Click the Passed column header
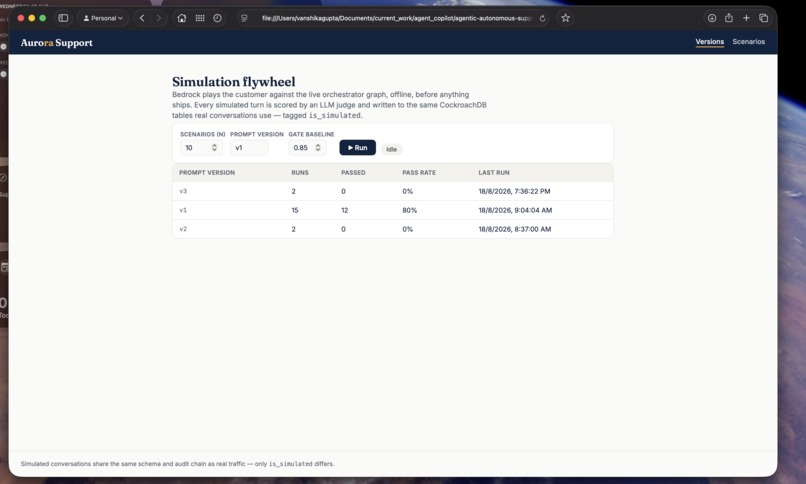Screen dimensions: 806x484 pos(353,173)
